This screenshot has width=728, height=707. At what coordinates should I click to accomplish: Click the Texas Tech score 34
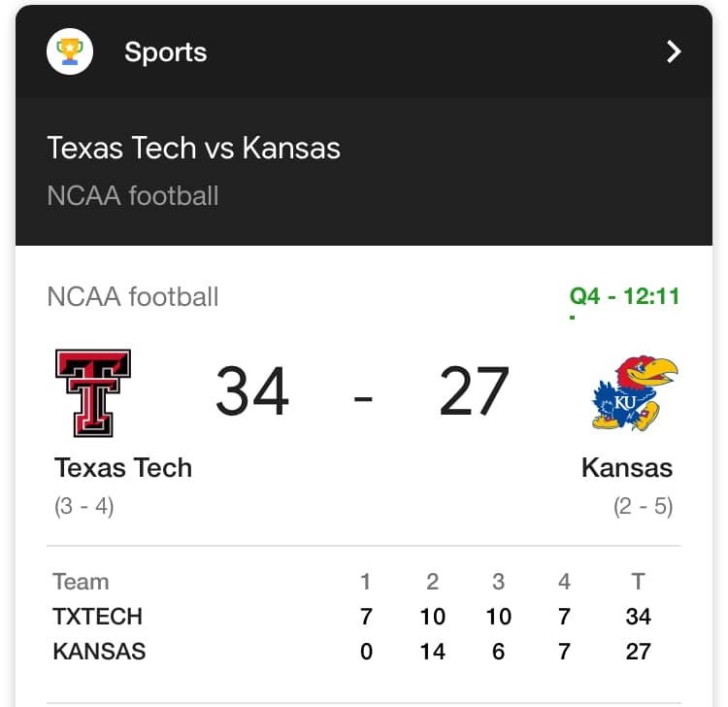pyautogui.click(x=252, y=390)
